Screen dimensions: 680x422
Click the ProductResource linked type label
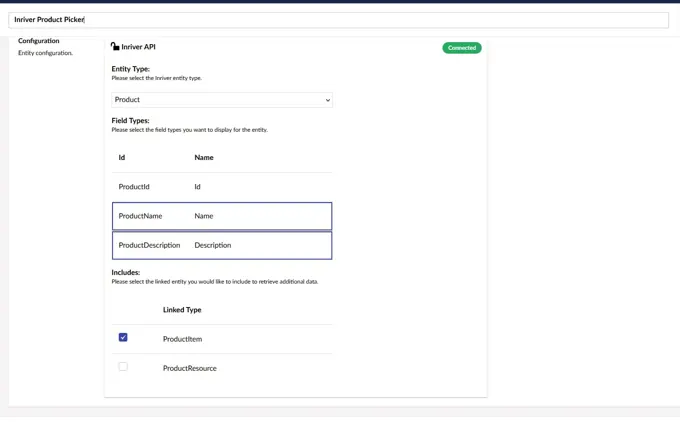(x=190, y=368)
